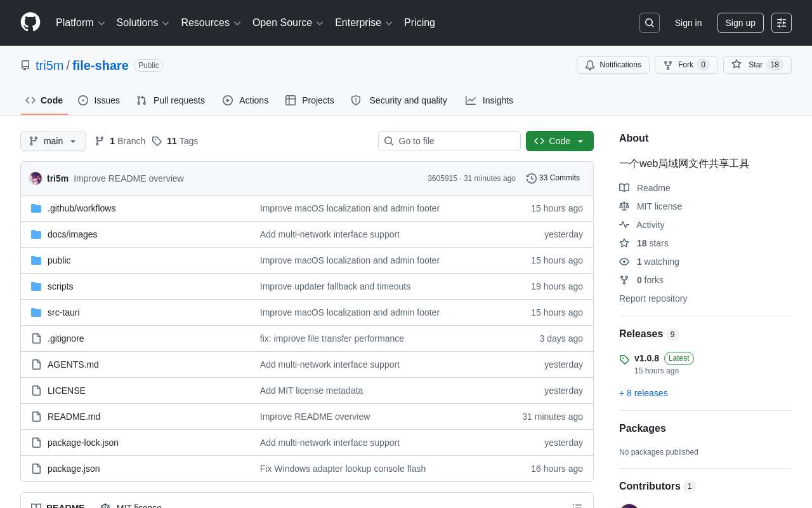Click the branch icon beside 1 Branch
The image size is (812, 508).
click(x=100, y=141)
